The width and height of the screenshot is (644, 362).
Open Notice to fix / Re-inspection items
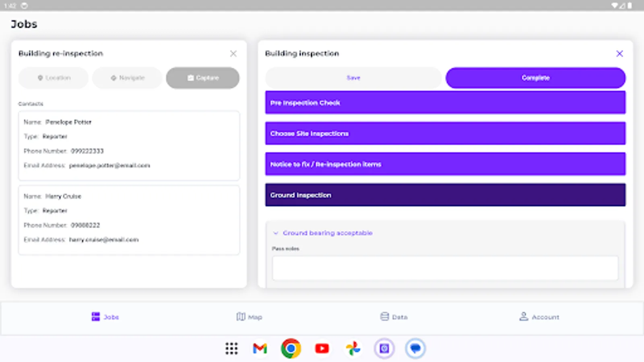[445, 164]
